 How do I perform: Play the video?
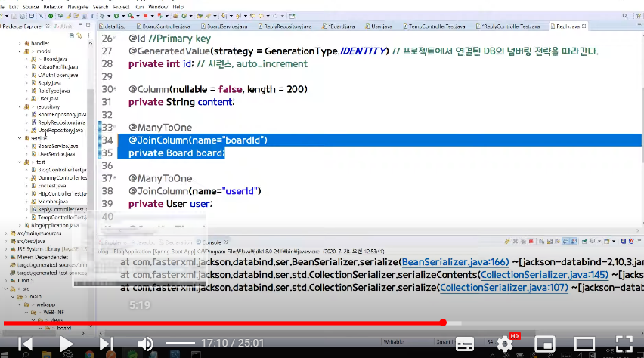click(66, 344)
